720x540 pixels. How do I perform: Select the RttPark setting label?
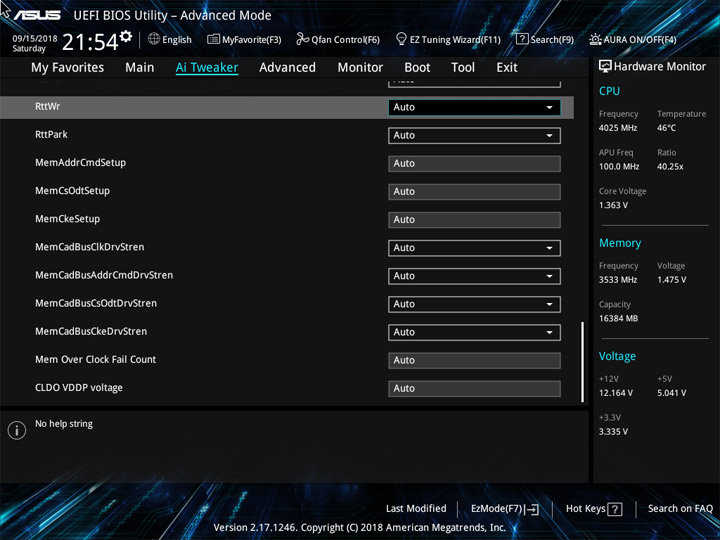tap(51, 135)
